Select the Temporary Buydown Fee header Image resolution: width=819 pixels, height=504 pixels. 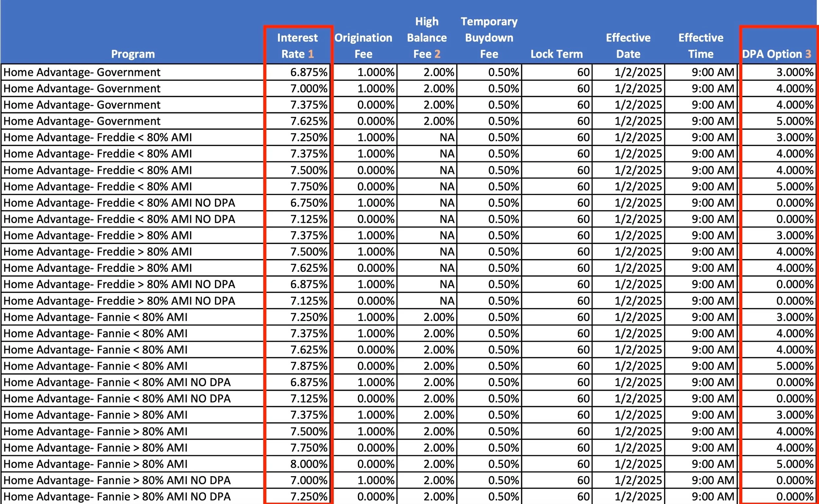(x=489, y=38)
